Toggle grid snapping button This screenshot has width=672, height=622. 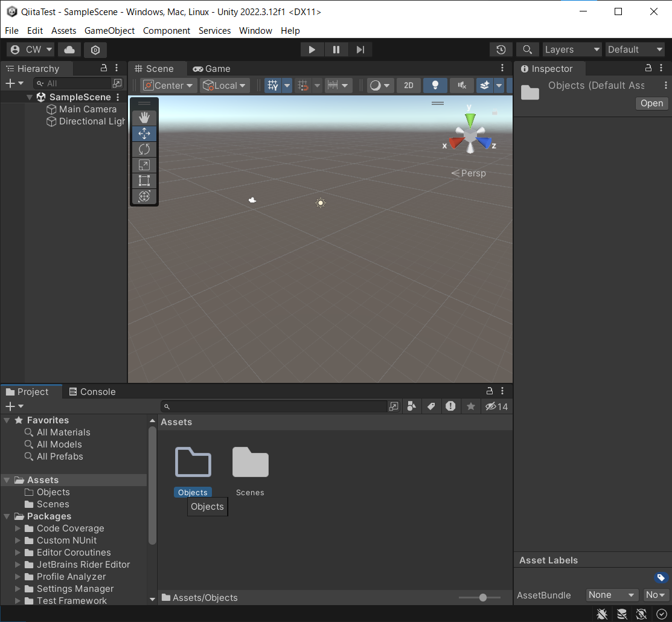pos(303,85)
